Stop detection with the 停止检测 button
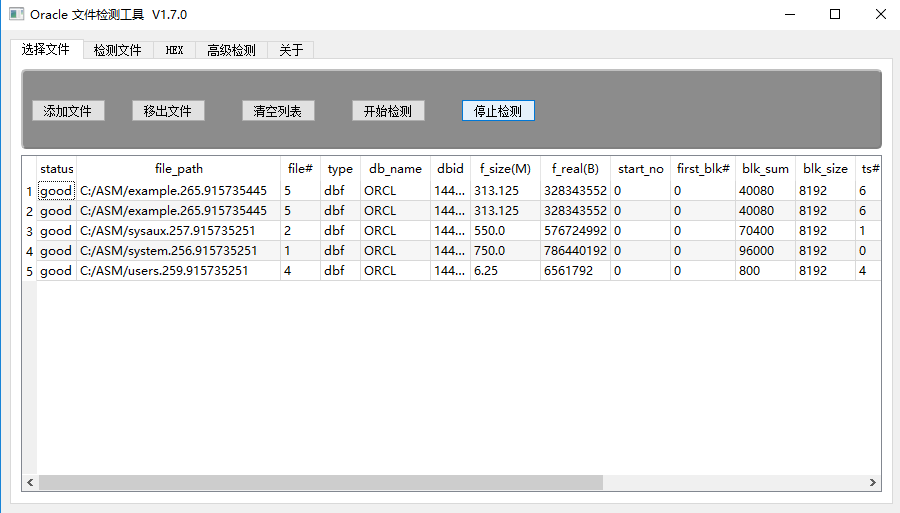This screenshot has width=900, height=513. [x=498, y=111]
